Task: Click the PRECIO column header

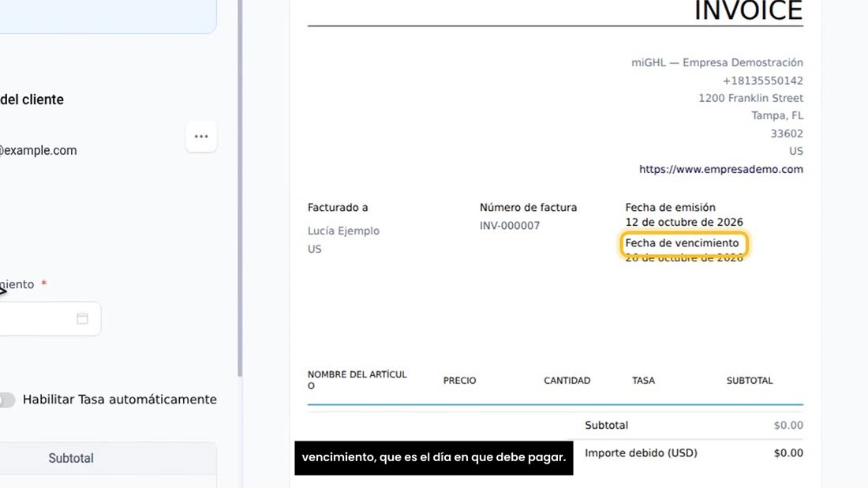Action: pos(459,381)
